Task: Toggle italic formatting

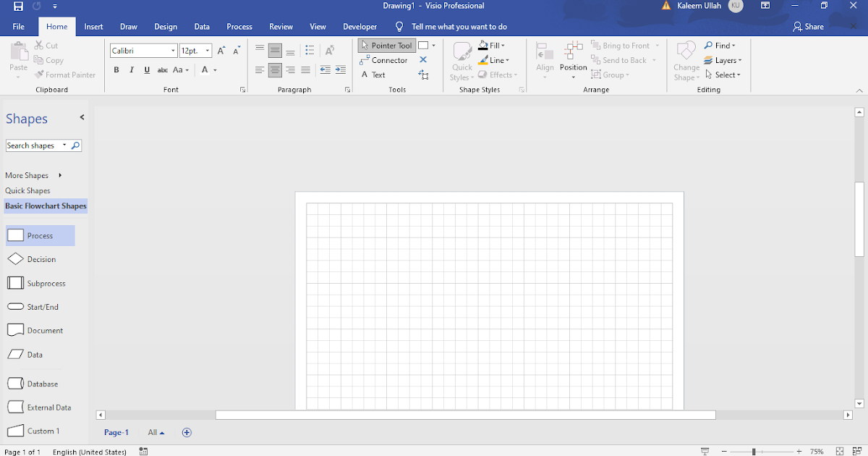Action: [x=131, y=69]
